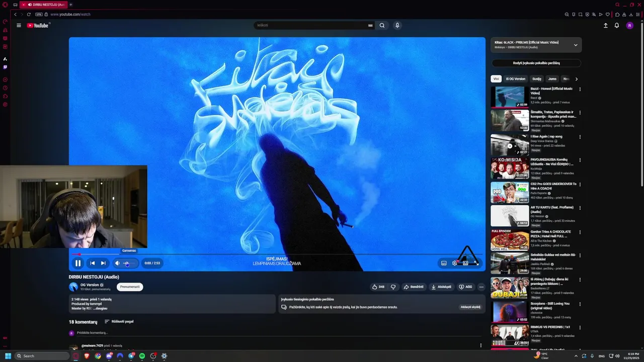The height and width of the screenshot is (362, 644).
Task: Open options for I Rise Again video
Action: click(580, 137)
